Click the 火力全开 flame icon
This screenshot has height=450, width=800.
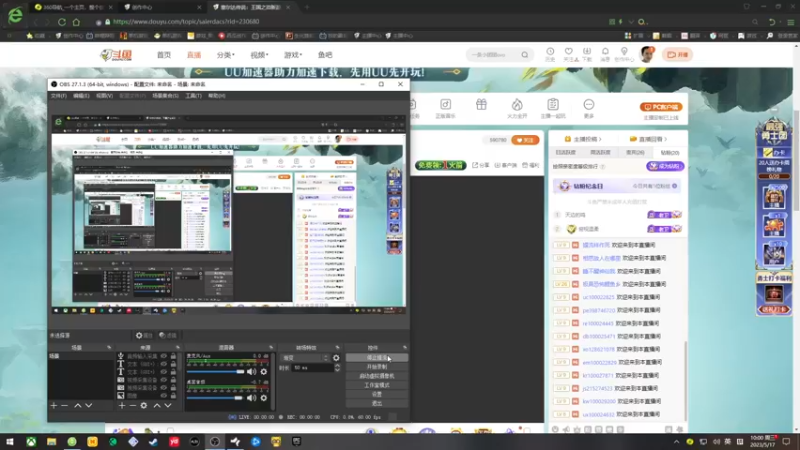(x=517, y=105)
